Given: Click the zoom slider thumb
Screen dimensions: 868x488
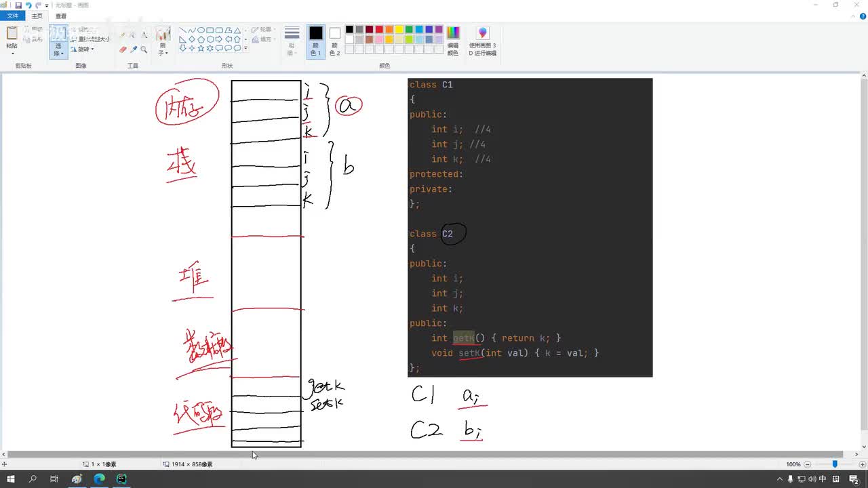Looking at the screenshot, I should (835, 464).
